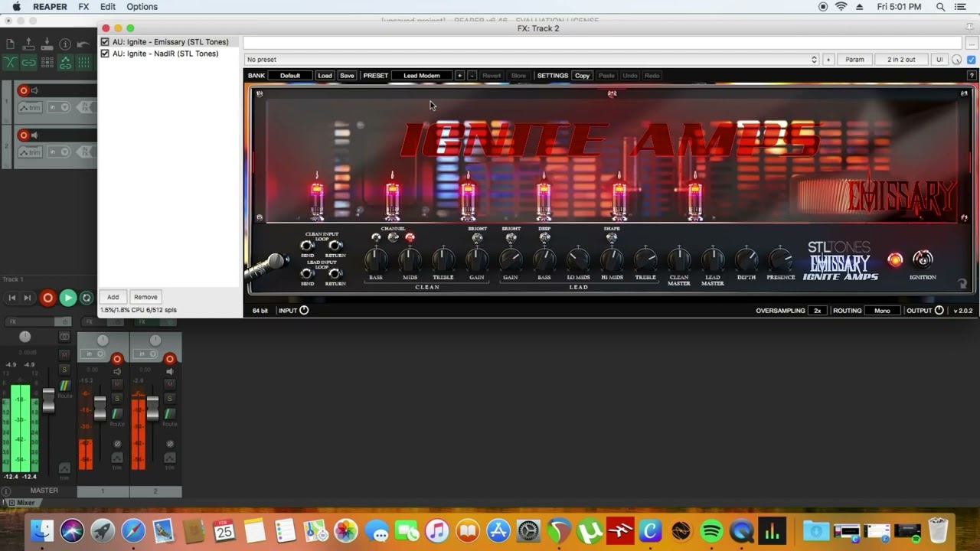The height and width of the screenshot is (551, 980).
Task: Toggle the Shape switch
Action: (612, 238)
